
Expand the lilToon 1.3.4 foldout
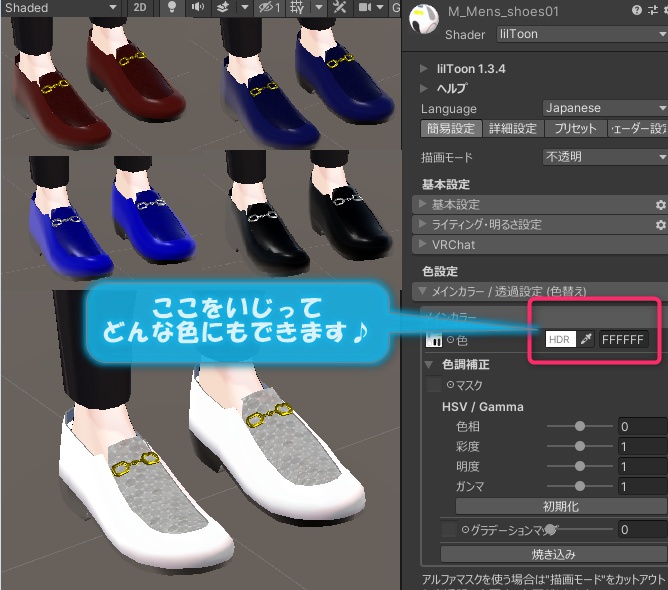point(423,69)
